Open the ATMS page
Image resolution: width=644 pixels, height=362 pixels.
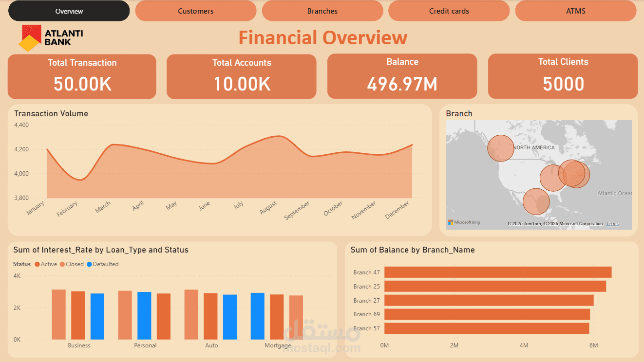click(575, 11)
